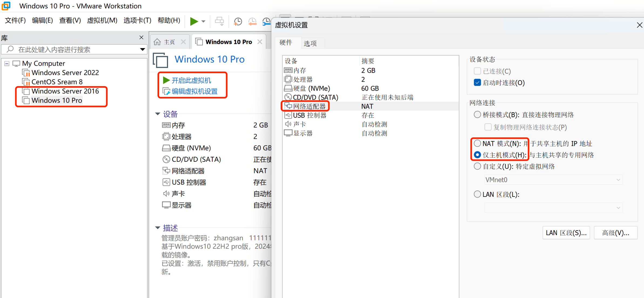Click CD/DVD (SATA) disc icon in VM summary
This screenshot has width=644, height=298.
(x=166, y=159)
